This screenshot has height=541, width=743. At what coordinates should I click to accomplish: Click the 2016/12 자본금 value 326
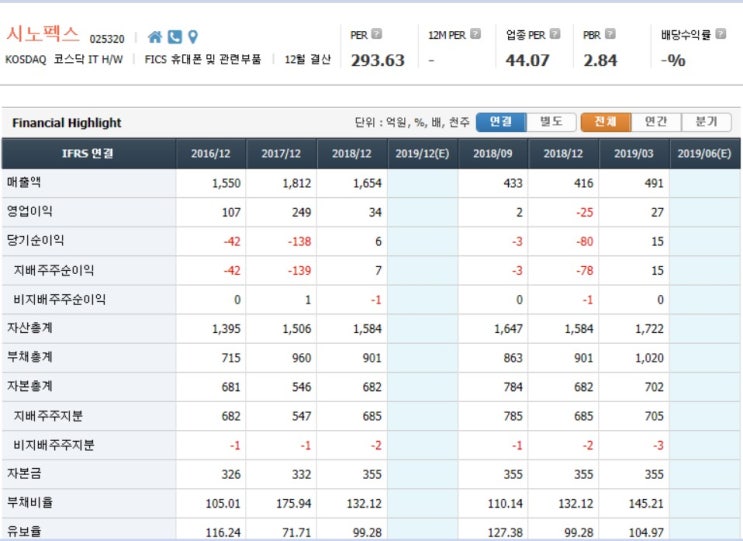pyautogui.click(x=231, y=474)
